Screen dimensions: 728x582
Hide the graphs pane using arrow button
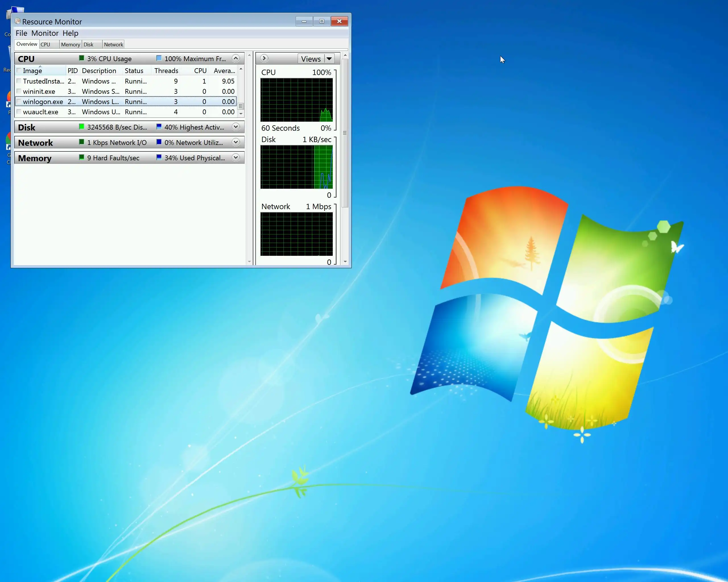[x=264, y=58]
